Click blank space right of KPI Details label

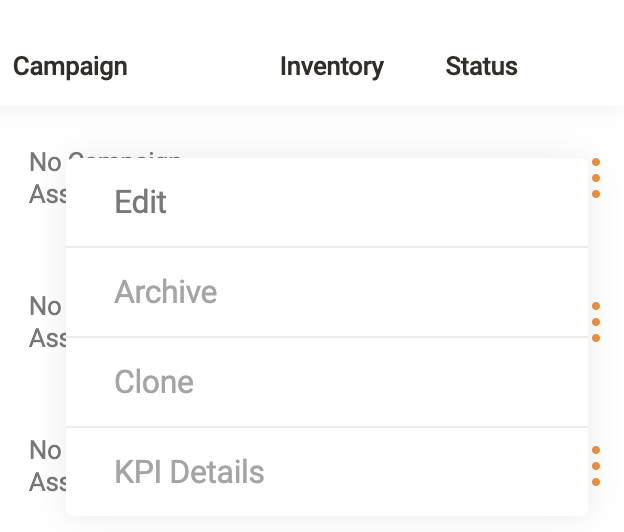(x=430, y=472)
